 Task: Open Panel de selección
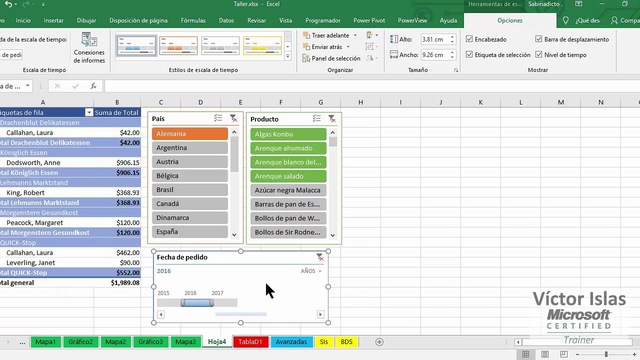(331, 58)
